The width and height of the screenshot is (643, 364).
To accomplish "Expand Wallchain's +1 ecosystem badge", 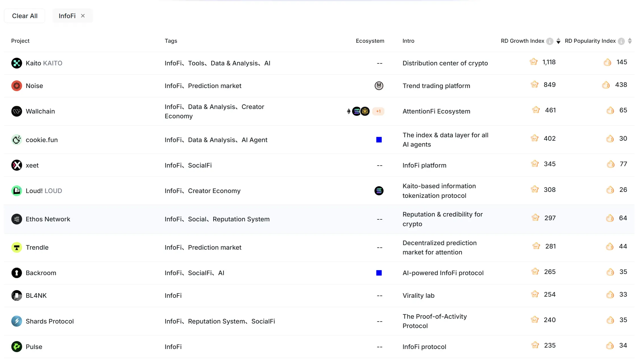I will click(x=378, y=111).
